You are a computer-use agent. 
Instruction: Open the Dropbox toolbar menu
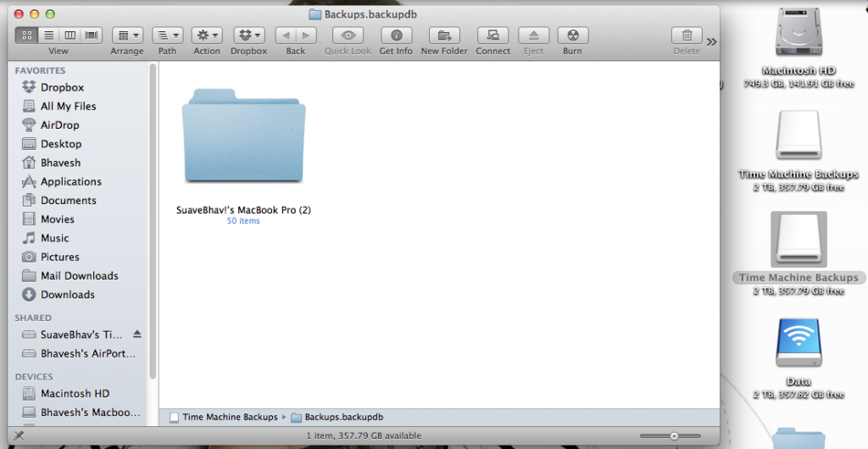click(x=249, y=36)
